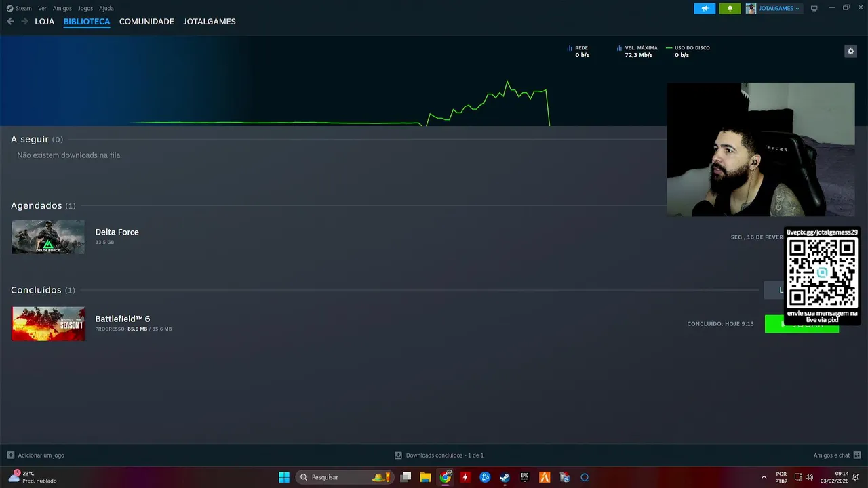
Task: Select the Delta Force title
Action: coord(117,232)
